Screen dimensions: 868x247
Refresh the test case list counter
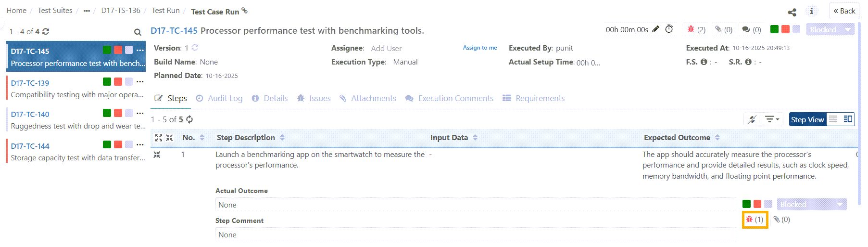[x=46, y=31]
